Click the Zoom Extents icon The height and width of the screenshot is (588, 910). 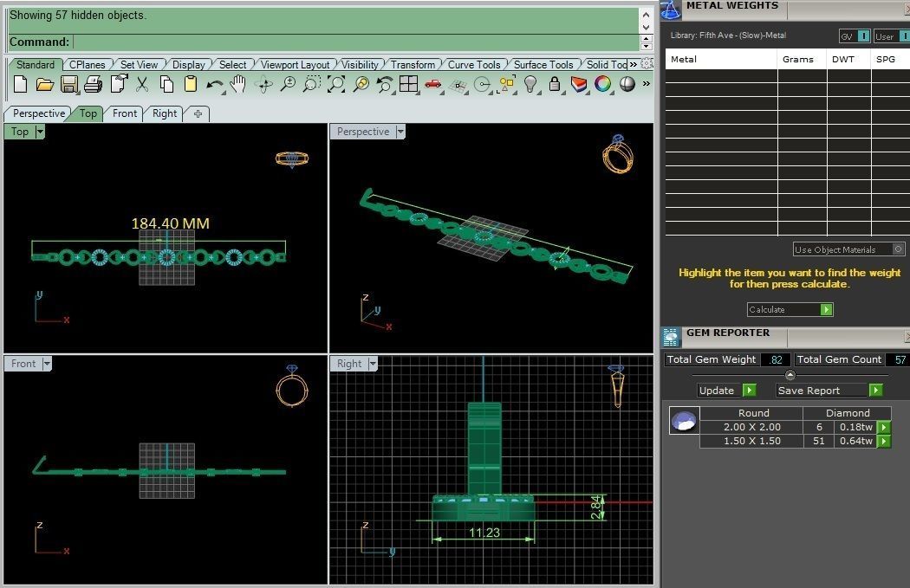[336, 85]
